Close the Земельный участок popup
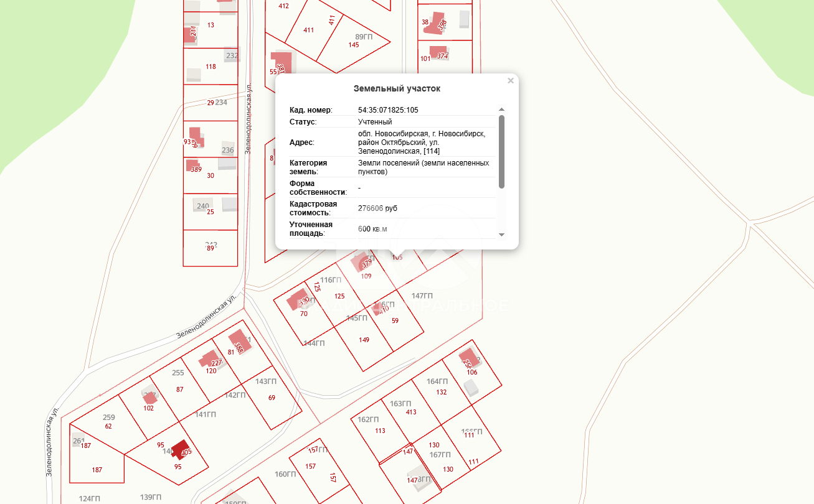Image resolution: width=814 pixels, height=504 pixels. click(x=511, y=80)
